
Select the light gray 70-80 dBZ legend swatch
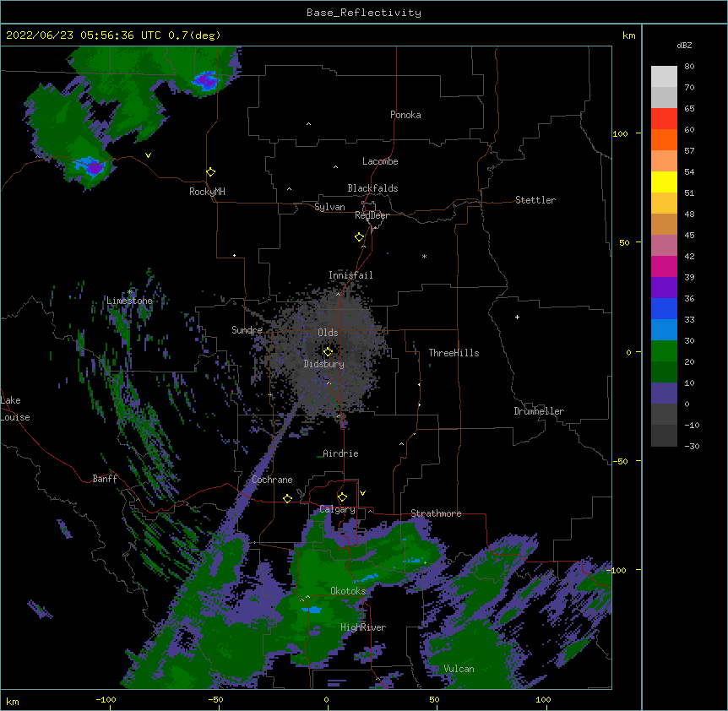[664, 77]
